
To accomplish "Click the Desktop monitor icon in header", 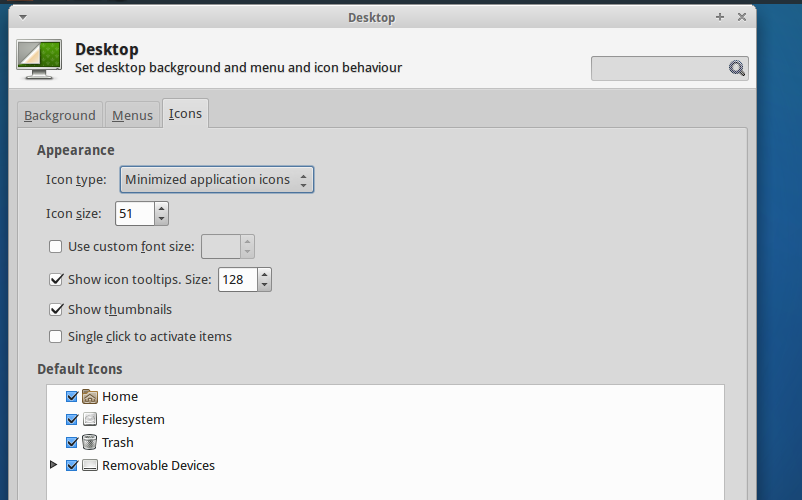I will (39, 59).
